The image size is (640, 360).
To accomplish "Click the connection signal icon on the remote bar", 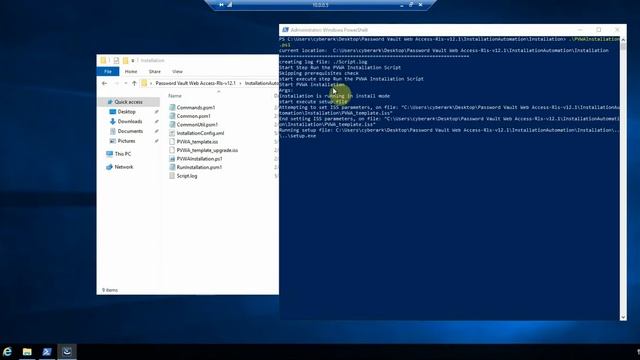I will pyautogui.click(x=229, y=4).
